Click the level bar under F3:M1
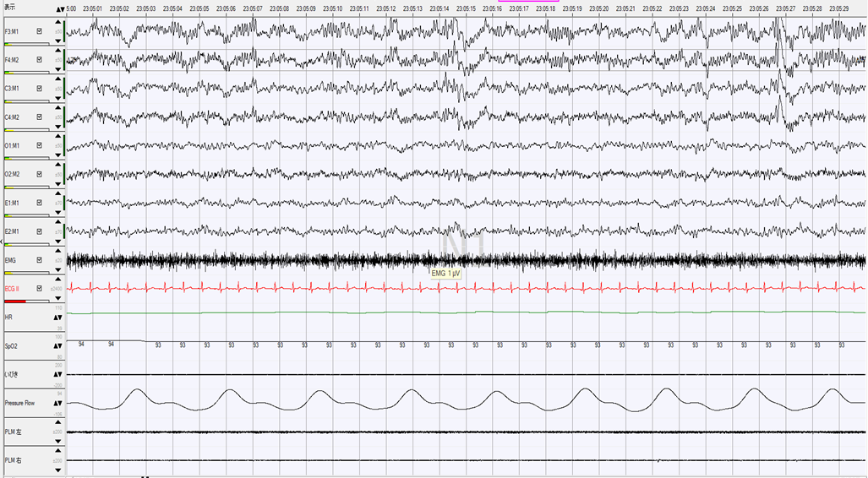This screenshot has height=478, width=868. tap(26, 44)
